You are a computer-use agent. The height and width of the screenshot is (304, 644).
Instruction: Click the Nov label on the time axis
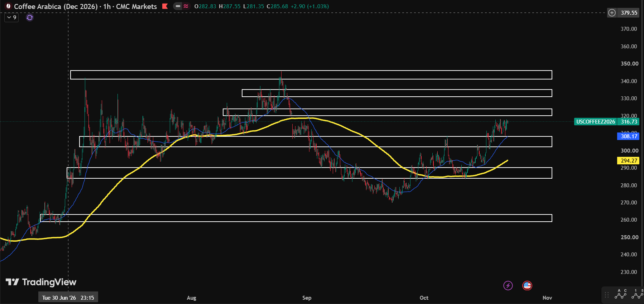[547, 298]
